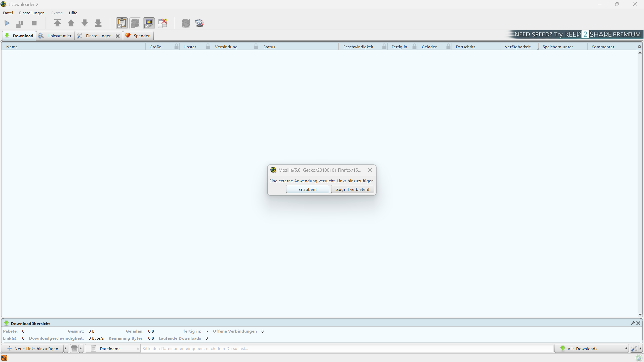Allow access with the Erlauben! button

(x=307, y=189)
